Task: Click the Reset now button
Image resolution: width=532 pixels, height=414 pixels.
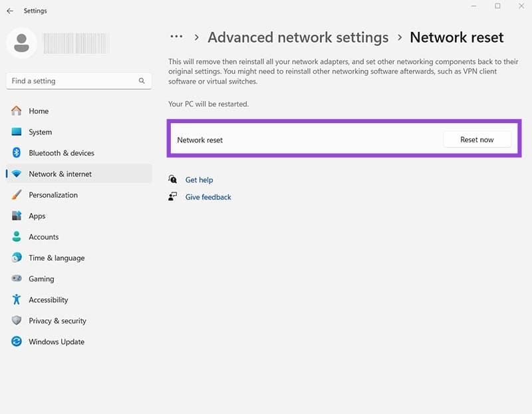Action: 477,140
